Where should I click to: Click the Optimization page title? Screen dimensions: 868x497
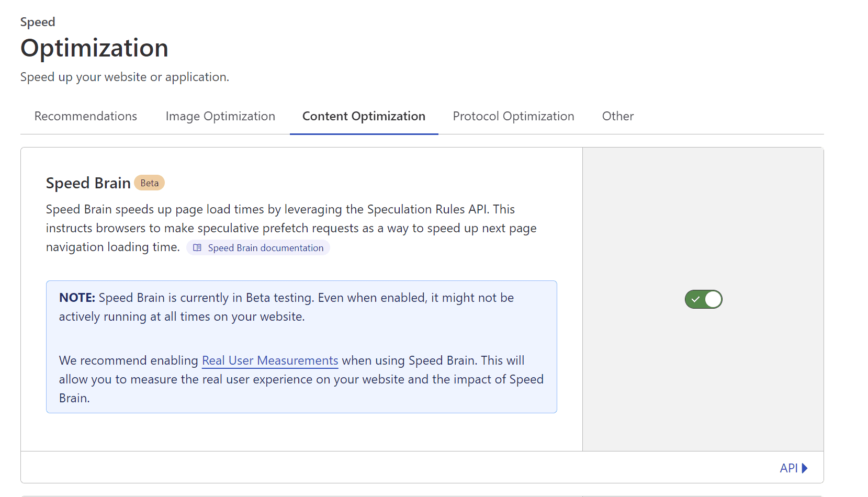[x=94, y=48]
